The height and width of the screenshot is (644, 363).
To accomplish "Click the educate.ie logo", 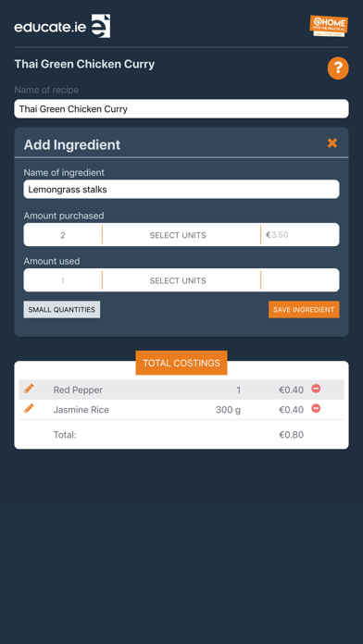I will click(62, 26).
